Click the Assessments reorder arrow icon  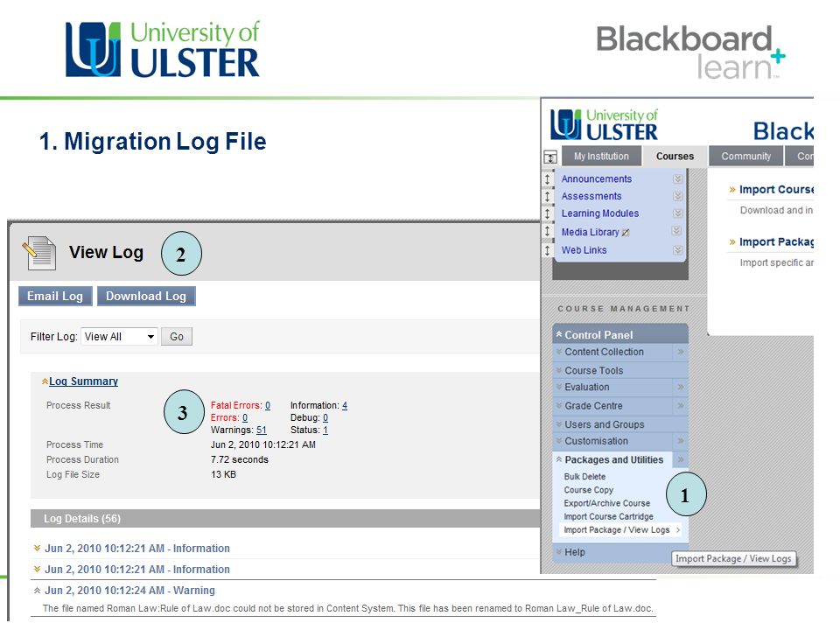(x=547, y=197)
